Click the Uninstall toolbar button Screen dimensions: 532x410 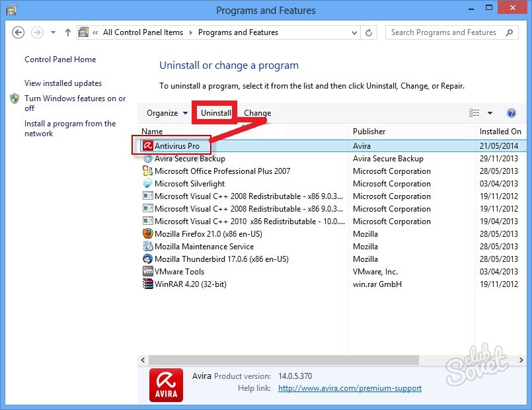(216, 113)
